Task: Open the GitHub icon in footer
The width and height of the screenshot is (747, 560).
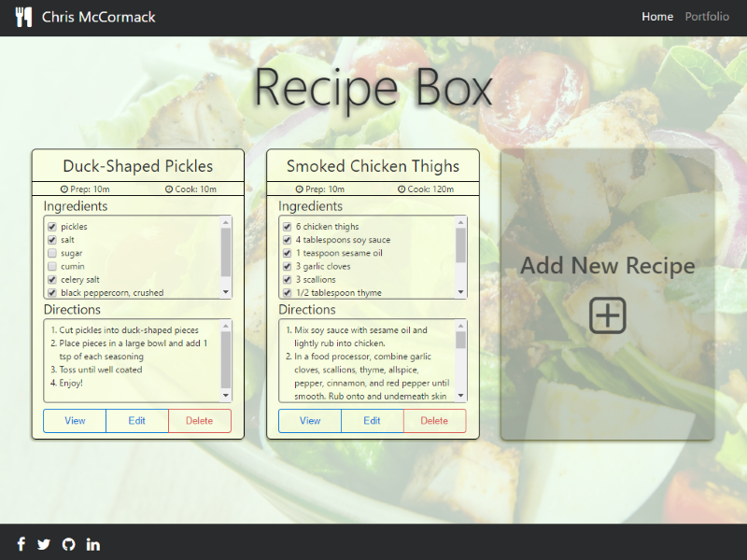Action: click(68, 544)
